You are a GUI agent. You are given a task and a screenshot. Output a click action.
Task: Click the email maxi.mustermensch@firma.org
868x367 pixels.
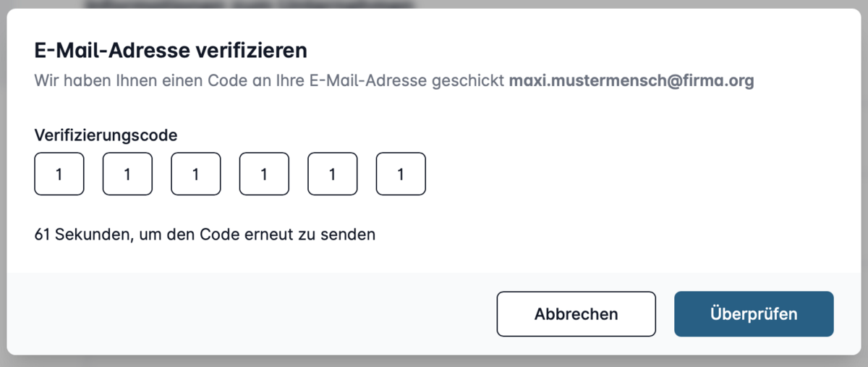pyautogui.click(x=631, y=80)
